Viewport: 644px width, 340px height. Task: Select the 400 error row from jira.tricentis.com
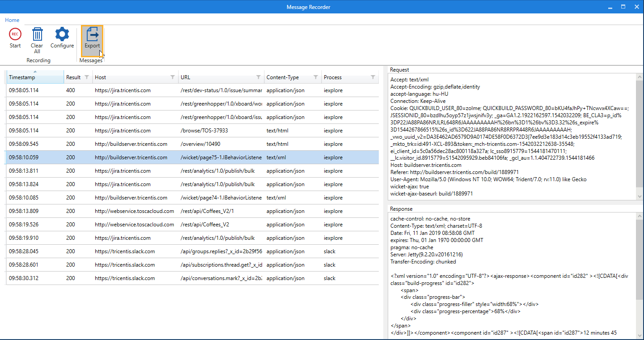click(179, 90)
